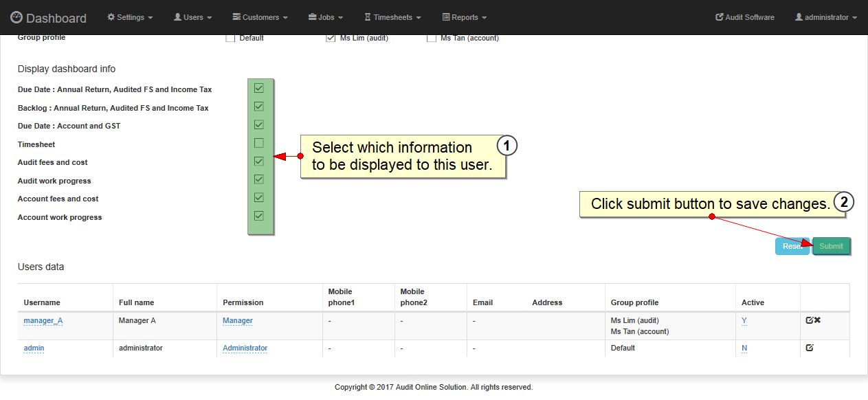Enable the Timesheet dashboard info checkbox
Viewport: 868px width, 400px height.
[259, 143]
